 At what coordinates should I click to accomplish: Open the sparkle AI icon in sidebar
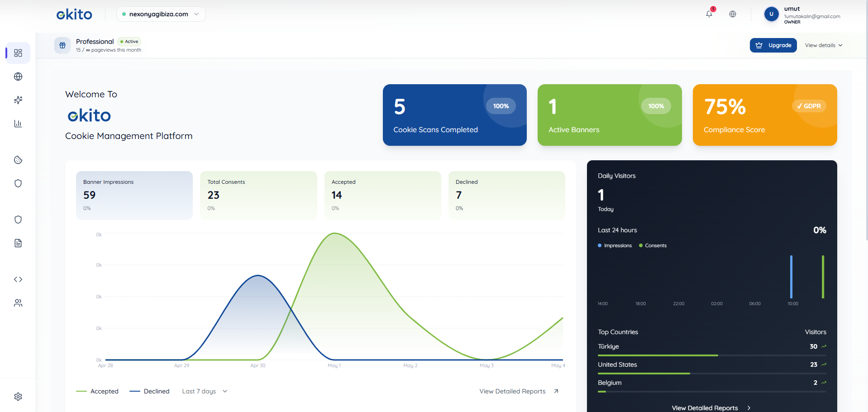pos(18,100)
